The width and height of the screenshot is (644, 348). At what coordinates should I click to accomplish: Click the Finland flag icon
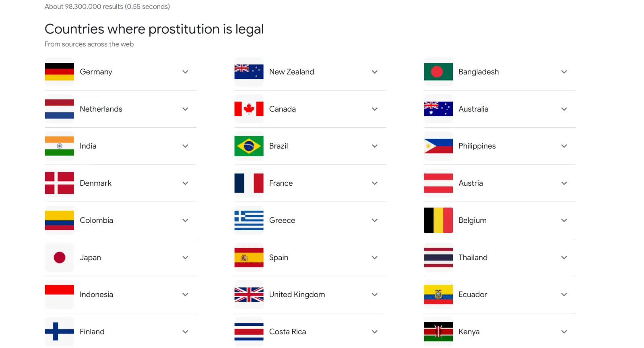tap(60, 331)
